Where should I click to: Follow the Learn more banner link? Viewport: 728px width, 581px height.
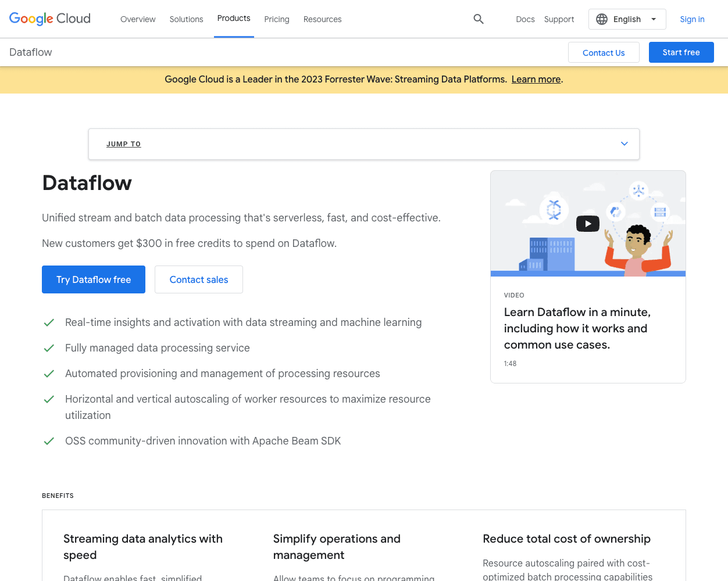536,80
